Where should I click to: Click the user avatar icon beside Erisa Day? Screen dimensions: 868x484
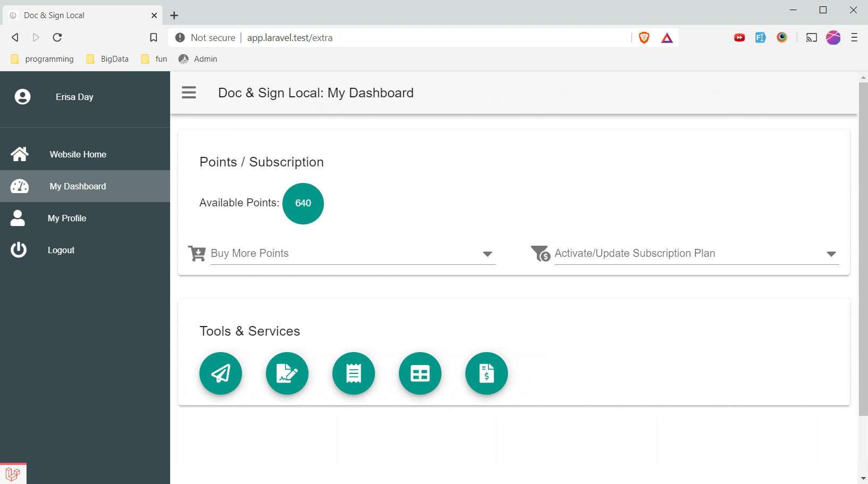pos(22,97)
